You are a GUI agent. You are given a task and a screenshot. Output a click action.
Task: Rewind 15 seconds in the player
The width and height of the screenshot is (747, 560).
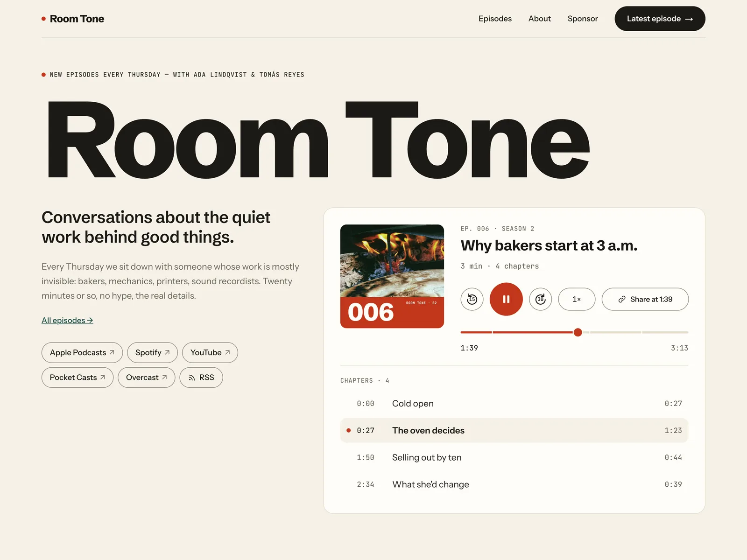coord(472,299)
